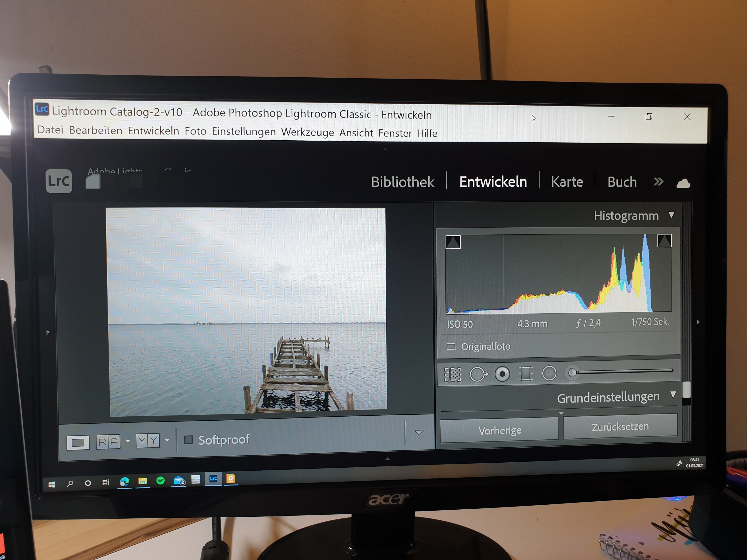Viewport: 747px width, 560px height.
Task: Click the cloud sync status icon
Action: coord(683,184)
